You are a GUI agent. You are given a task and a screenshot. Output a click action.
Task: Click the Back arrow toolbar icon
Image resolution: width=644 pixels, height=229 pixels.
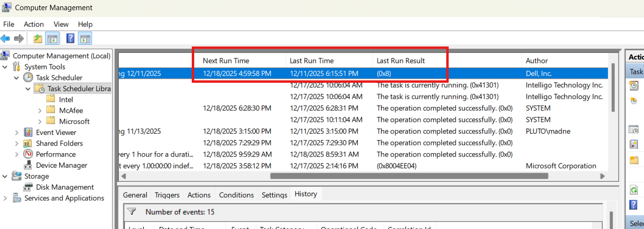(x=5, y=38)
